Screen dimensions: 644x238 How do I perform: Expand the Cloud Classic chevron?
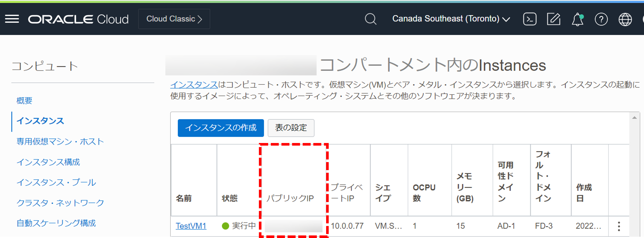point(200,19)
